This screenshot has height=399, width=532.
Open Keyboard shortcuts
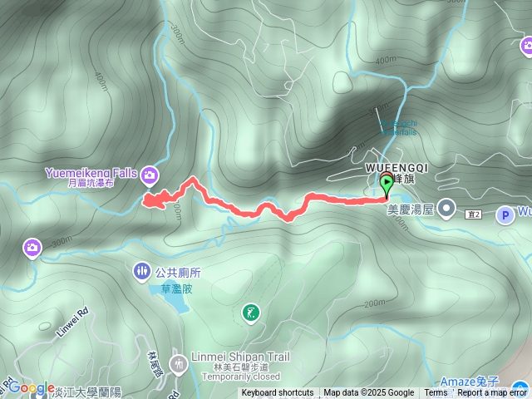coord(278,393)
